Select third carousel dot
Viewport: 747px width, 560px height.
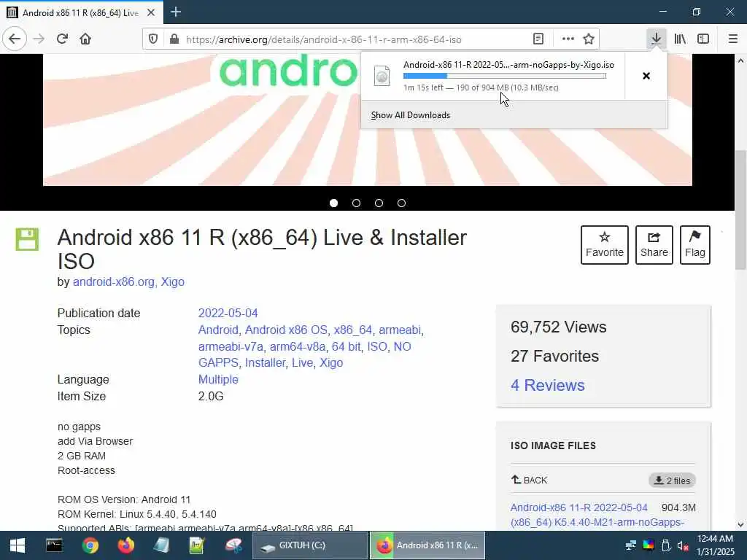click(379, 203)
